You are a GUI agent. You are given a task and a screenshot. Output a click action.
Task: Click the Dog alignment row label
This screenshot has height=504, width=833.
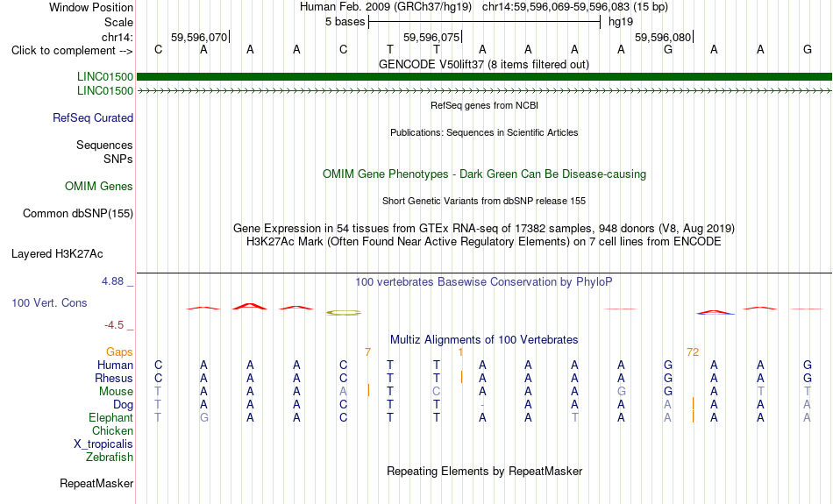click(123, 405)
